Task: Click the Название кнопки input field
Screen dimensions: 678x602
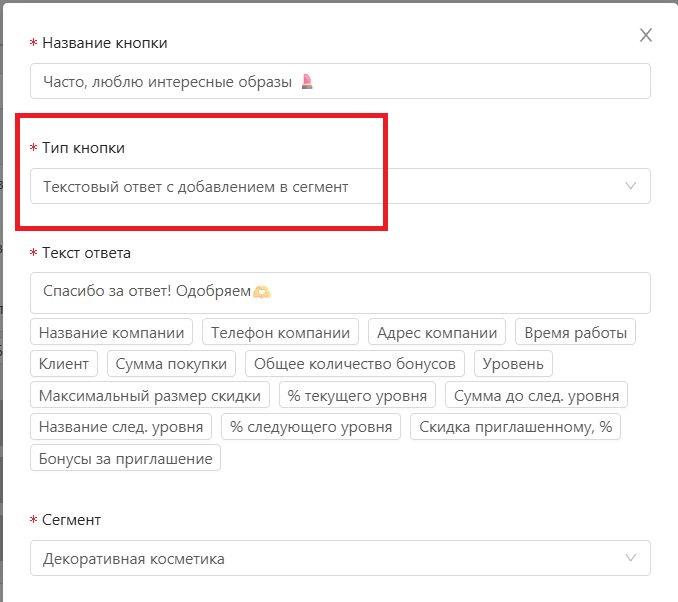Action: [x=340, y=81]
